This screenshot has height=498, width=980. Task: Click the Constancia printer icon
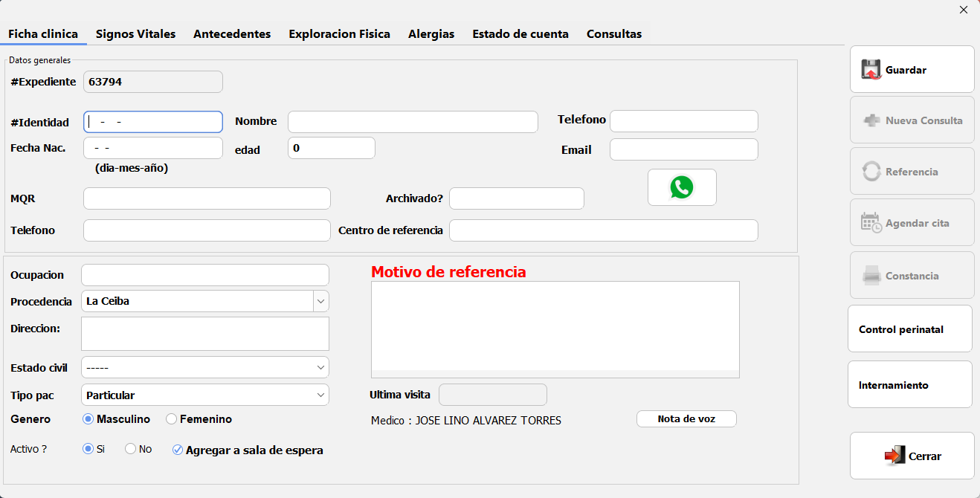871,276
